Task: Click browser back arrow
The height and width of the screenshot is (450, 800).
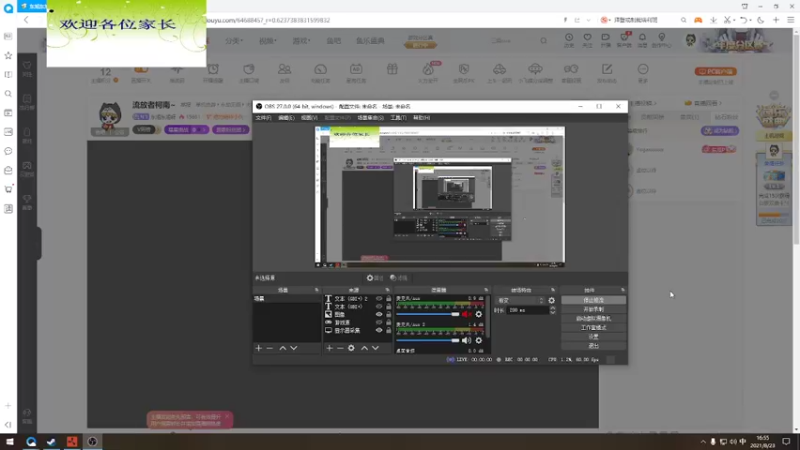Action: pos(26,20)
